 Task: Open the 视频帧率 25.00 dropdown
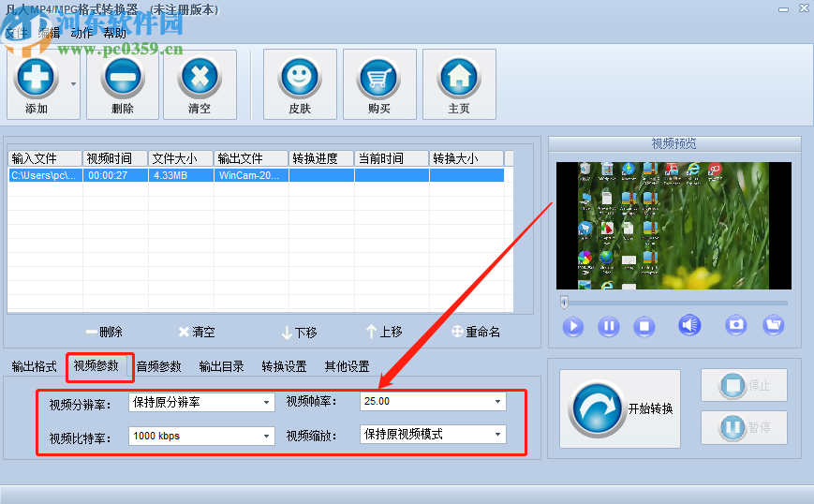433,401
